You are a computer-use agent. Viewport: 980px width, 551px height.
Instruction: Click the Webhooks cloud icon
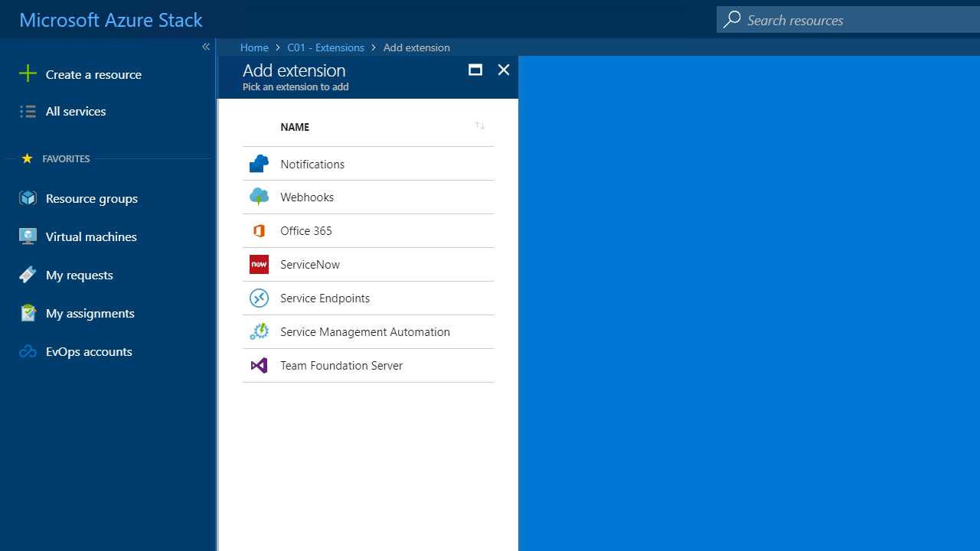click(259, 197)
